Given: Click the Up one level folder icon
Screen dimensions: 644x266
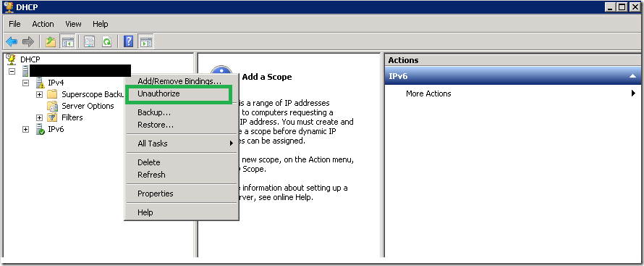Looking at the screenshot, I should tap(50, 41).
